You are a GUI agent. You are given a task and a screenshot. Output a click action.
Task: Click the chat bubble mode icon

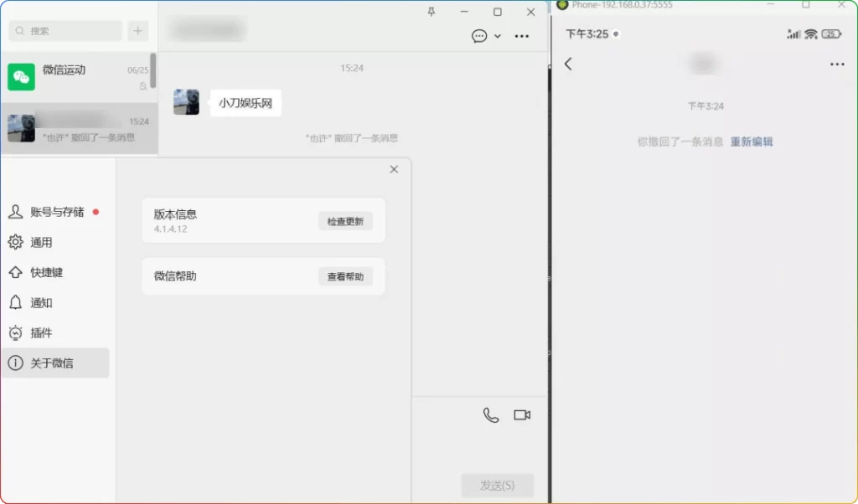point(478,36)
